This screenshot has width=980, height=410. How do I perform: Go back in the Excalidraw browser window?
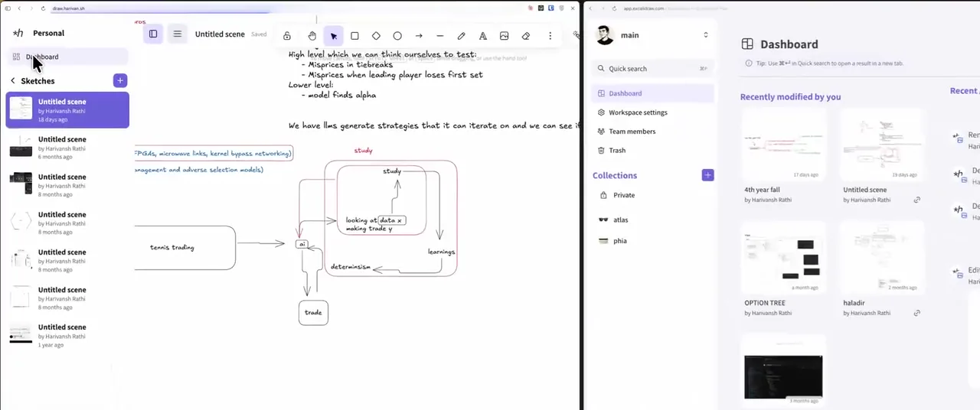pos(590,8)
